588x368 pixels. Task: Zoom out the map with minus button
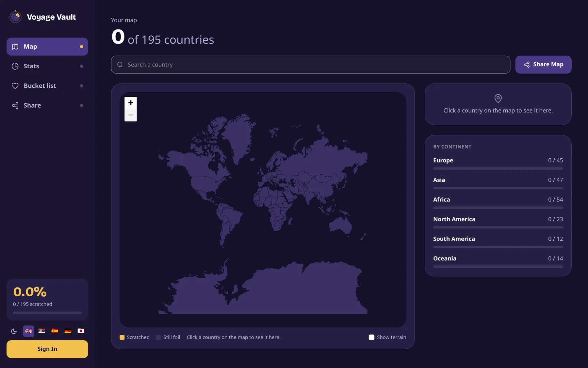pyautogui.click(x=131, y=115)
